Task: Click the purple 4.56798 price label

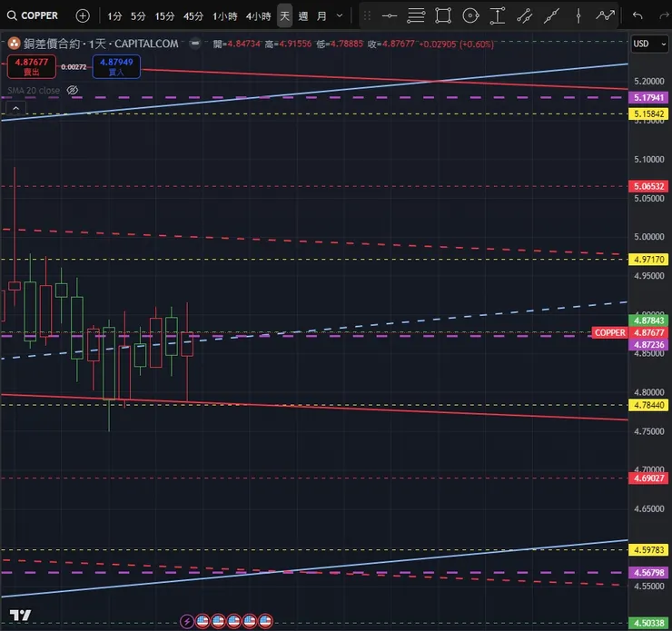Action: coord(648,573)
